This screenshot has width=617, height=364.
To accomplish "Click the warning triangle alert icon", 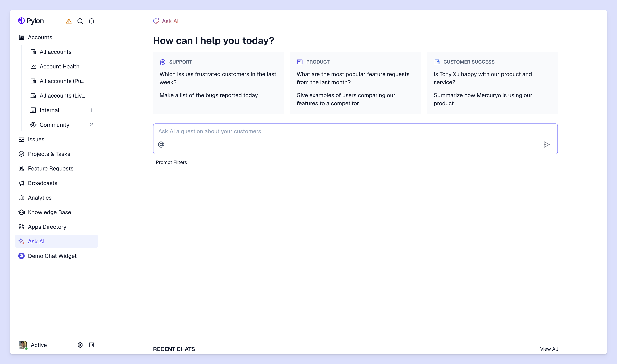I will tap(69, 21).
